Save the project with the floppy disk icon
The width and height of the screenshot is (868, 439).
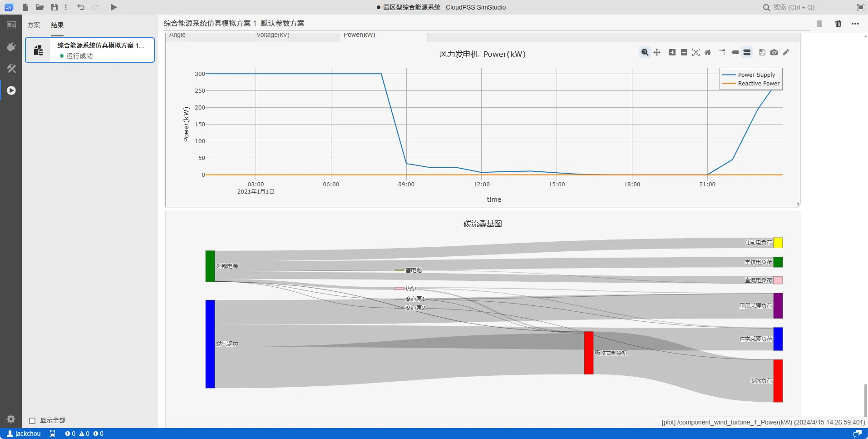[54, 7]
